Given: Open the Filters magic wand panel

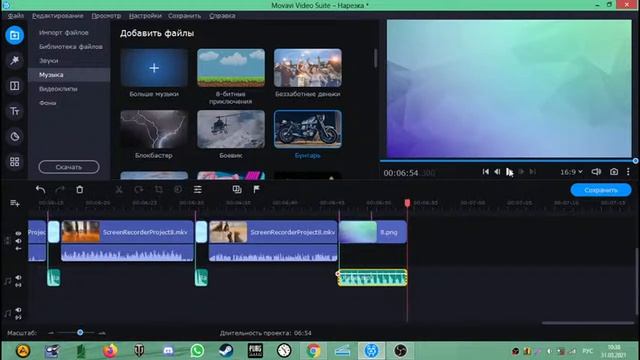Looking at the screenshot, I should (14, 60).
